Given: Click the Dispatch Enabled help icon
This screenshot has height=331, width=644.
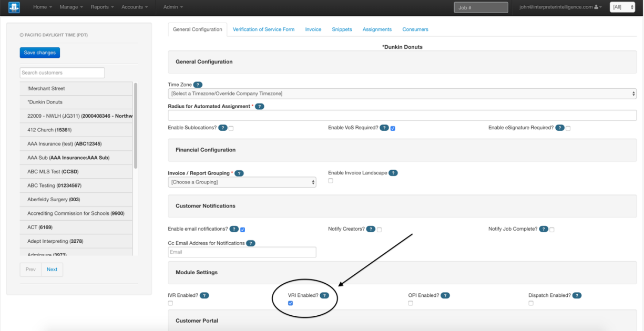Looking at the screenshot, I should 577,295.
